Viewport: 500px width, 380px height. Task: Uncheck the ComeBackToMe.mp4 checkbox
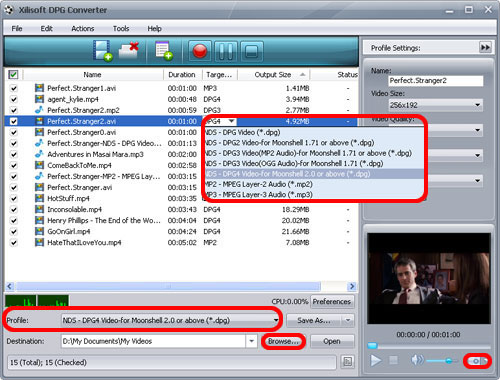pos(14,165)
